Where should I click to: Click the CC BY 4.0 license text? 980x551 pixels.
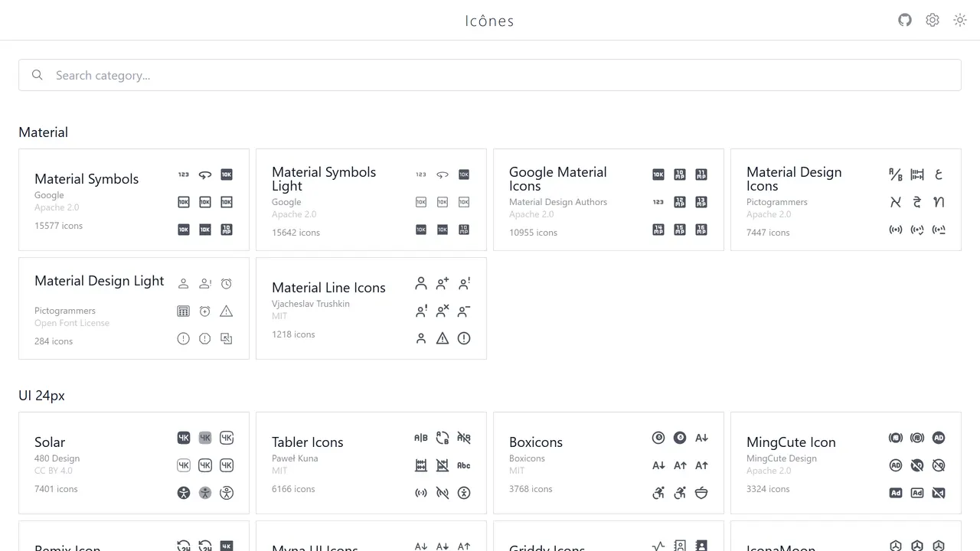pyautogui.click(x=54, y=471)
